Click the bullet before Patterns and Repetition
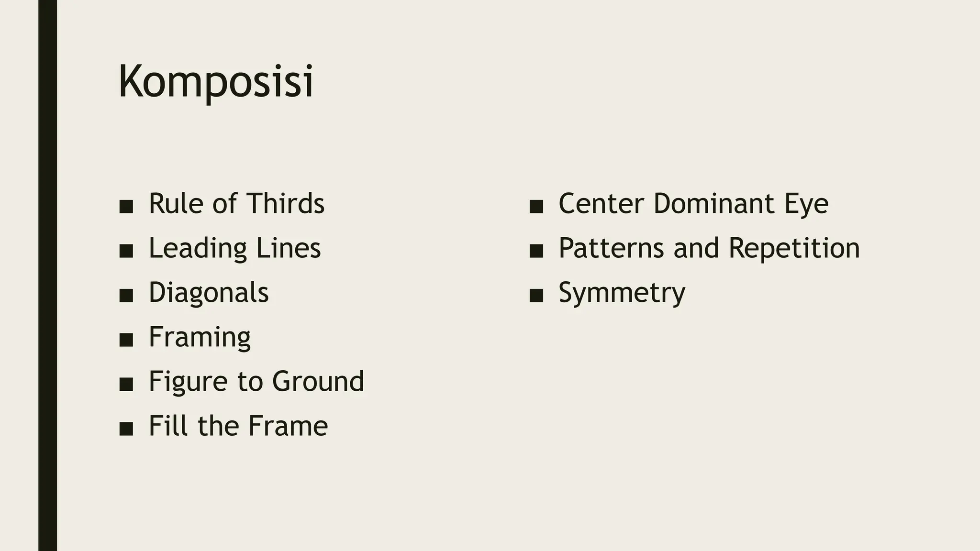 pyautogui.click(x=536, y=251)
